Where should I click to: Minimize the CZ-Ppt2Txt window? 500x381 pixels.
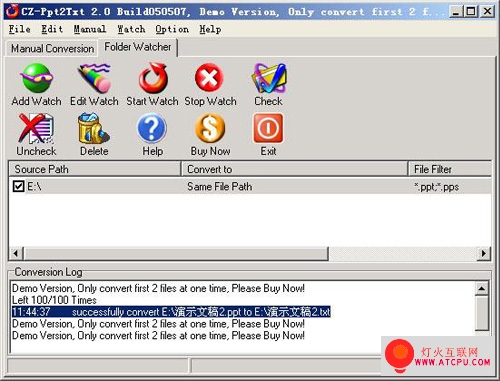click(456, 12)
